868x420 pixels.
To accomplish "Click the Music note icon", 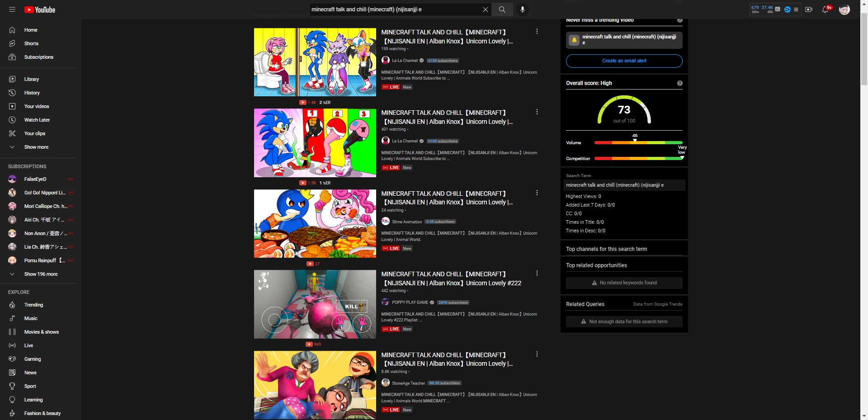I will (x=12, y=318).
